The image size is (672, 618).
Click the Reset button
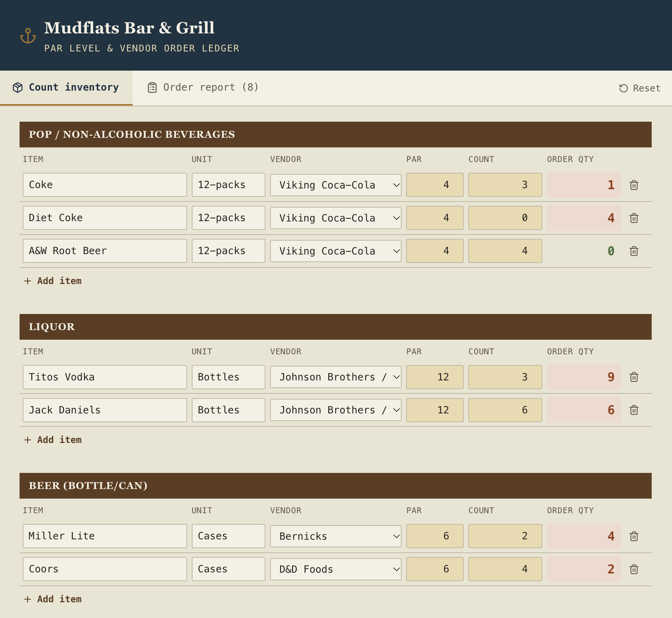point(640,88)
